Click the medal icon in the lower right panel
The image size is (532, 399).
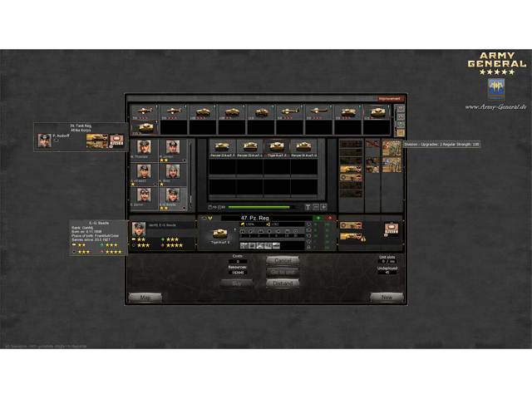point(391,229)
